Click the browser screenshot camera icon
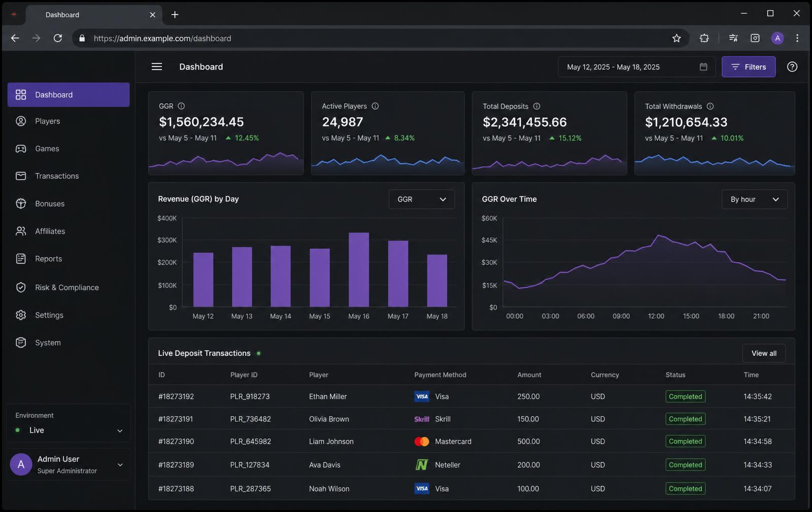The width and height of the screenshot is (812, 512). (755, 38)
